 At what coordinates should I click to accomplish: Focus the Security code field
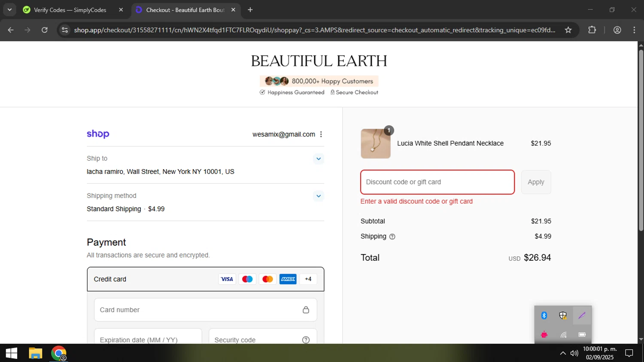tap(263, 336)
